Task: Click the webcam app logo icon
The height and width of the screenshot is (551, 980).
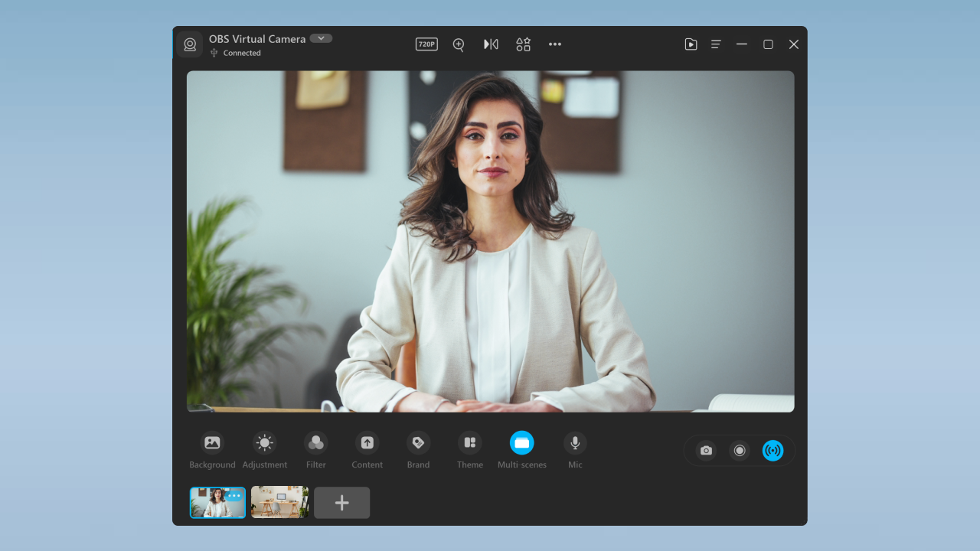Action: point(190,44)
